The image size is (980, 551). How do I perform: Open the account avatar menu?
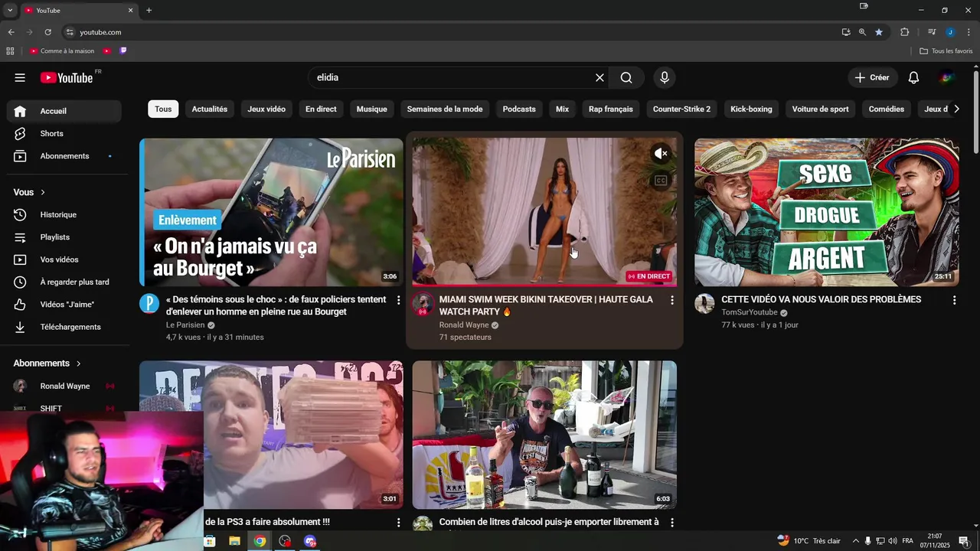click(x=947, y=77)
